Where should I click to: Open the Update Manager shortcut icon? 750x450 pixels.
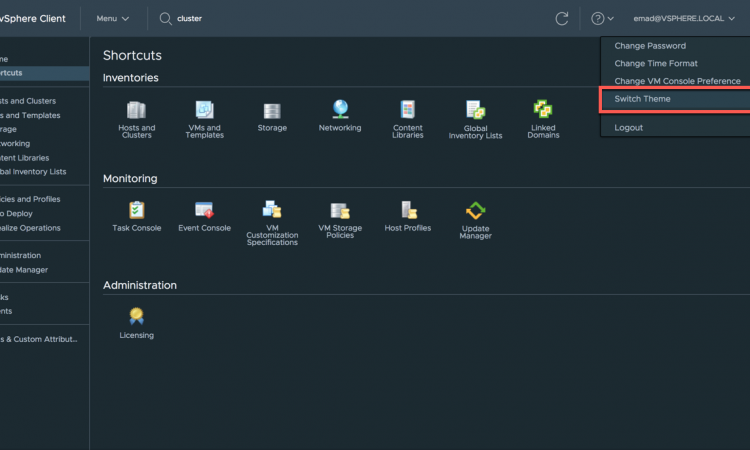(x=475, y=210)
